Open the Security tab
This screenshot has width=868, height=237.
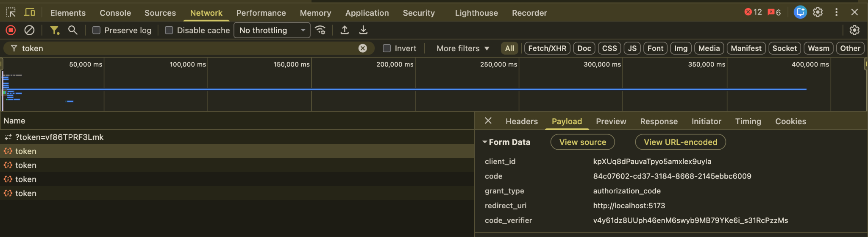[419, 13]
